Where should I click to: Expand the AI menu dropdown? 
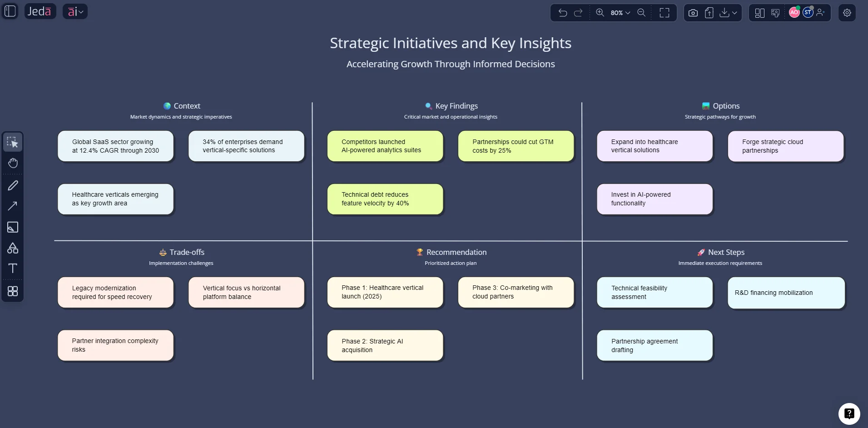(75, 11)
